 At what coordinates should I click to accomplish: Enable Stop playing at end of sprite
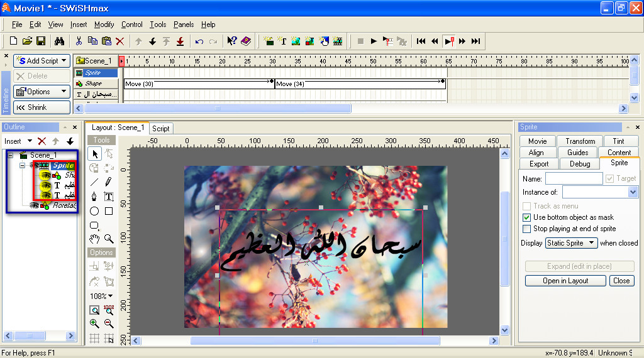pos(527,229)
